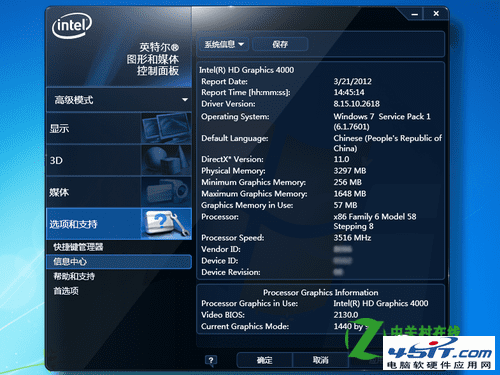Viewport: 500px width, 375px height.
Task: Expand the 系统信息 dropdown
Action: [224, 44]
